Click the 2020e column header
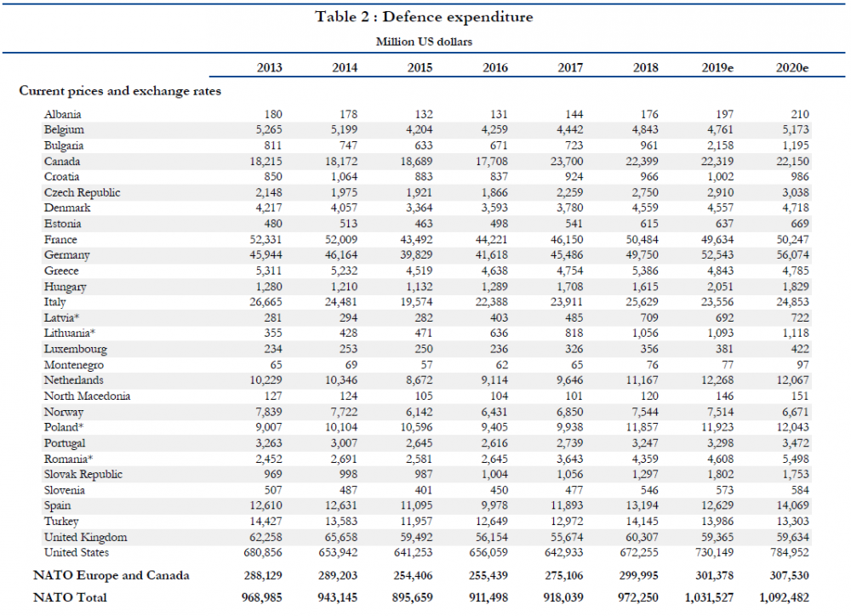 tap(791, 68)
